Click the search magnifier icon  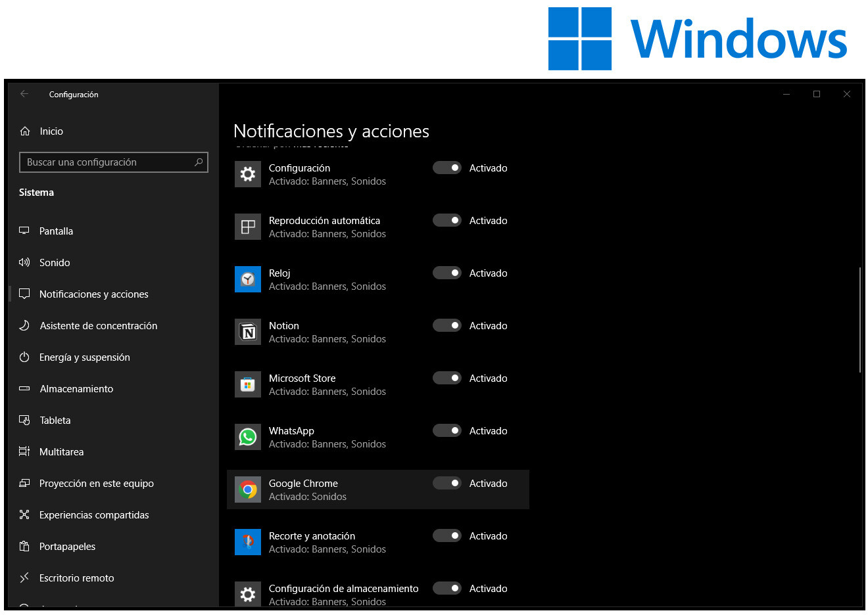point(199,162)
